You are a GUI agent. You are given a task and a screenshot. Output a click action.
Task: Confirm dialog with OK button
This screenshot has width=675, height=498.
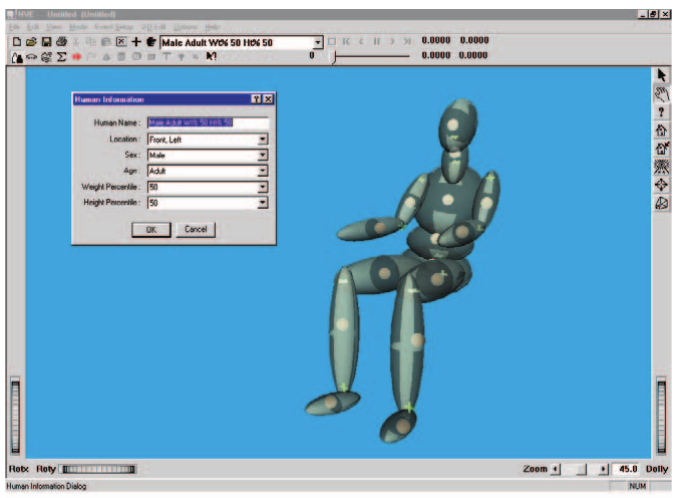tap(151, 229)
